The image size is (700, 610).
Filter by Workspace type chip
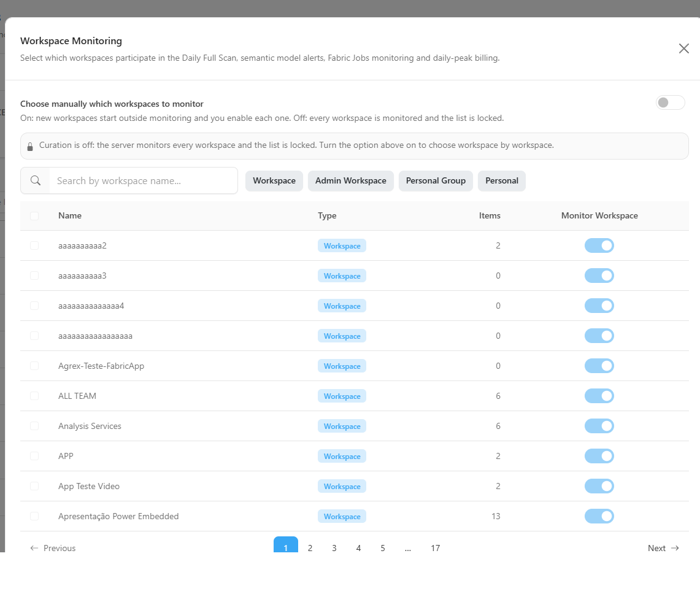(x=274, y=181)
